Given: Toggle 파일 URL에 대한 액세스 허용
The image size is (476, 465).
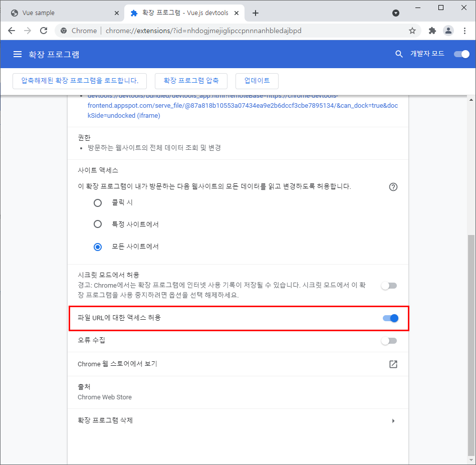Looking at the screenshot, I should coord(390,318).
